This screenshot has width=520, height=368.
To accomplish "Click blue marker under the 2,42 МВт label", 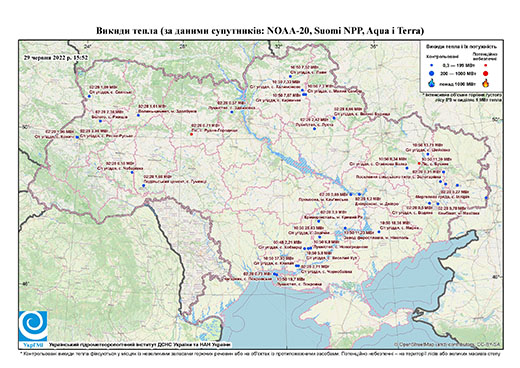I will point(314,128).
